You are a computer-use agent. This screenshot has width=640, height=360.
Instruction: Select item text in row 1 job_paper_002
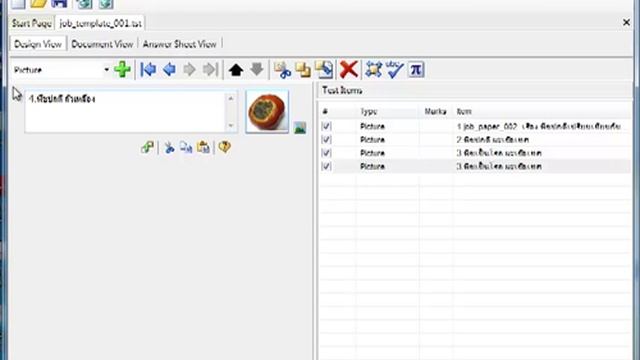coord(539,127)
